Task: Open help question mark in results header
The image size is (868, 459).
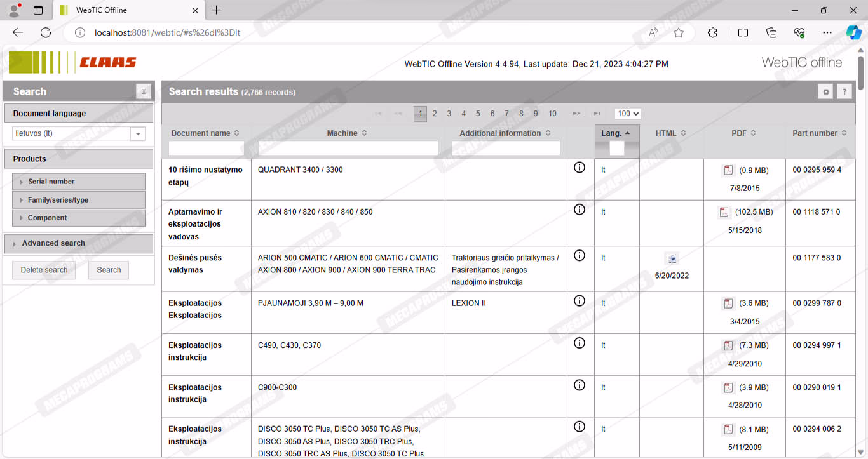Action: 844,92
